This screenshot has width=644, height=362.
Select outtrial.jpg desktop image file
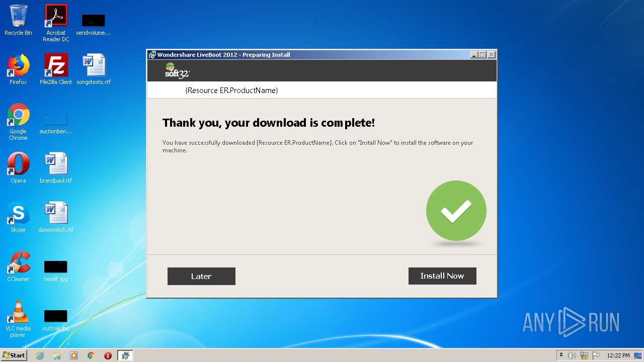coord(56,320)
